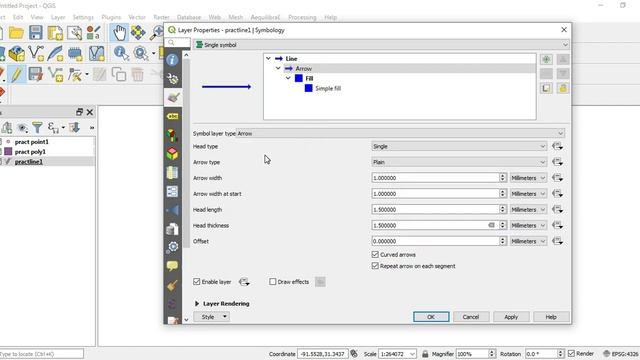Viewport: 640px width, 360px height.
Task: Click the Help button in dialog
Action: tap(551, 317)
